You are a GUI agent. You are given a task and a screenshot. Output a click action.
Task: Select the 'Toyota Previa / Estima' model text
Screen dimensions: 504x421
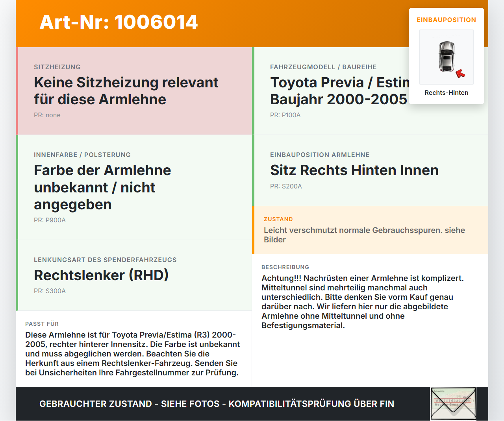tap(339, 83)
